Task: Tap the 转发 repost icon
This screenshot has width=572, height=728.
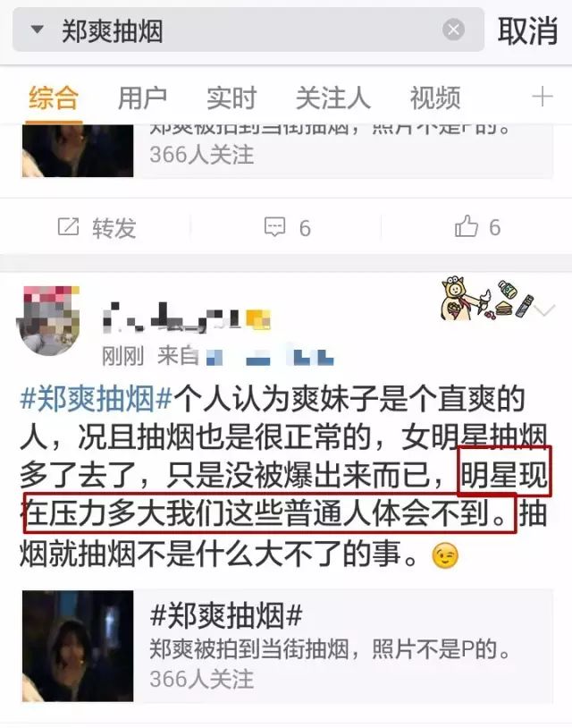Action: tap(68, 227)
